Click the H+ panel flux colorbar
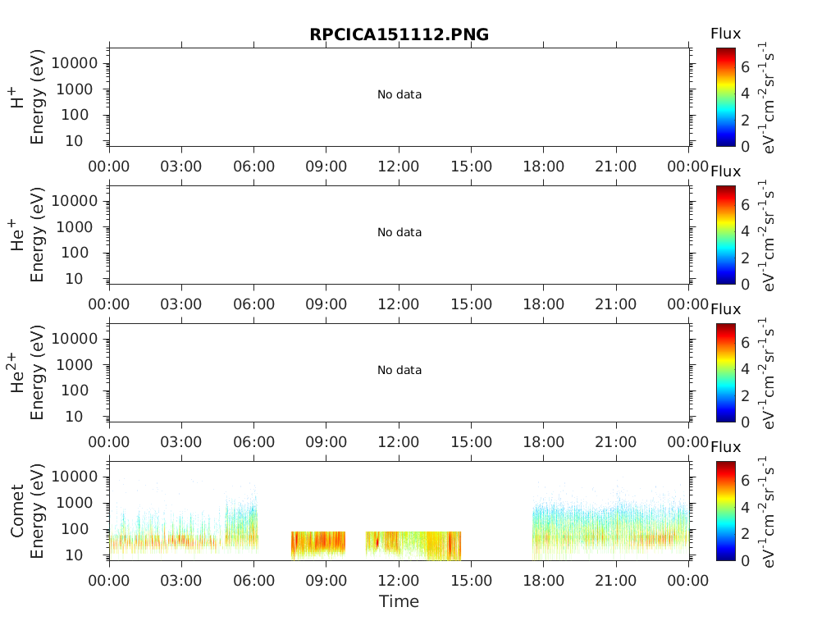This screenshot has height=630, width=840. tap(726, 97)
